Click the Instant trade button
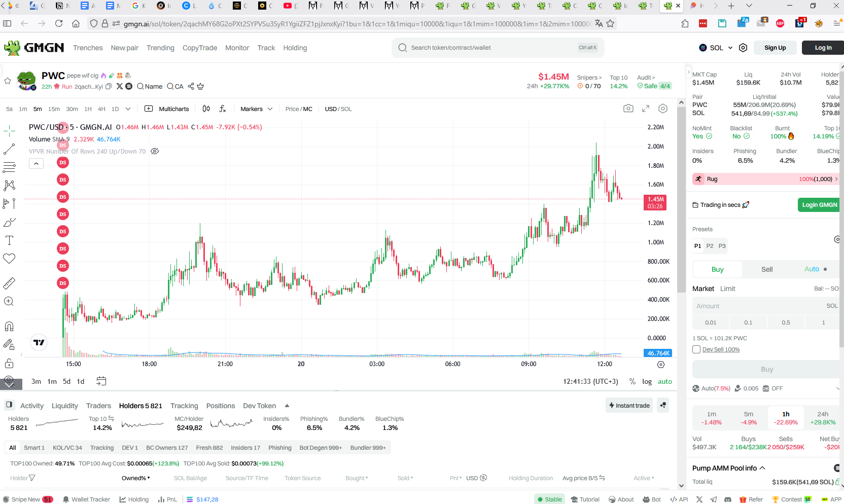The width and height of the screenshot is (844, 504). pyautogui.click(x=629, y=405)
